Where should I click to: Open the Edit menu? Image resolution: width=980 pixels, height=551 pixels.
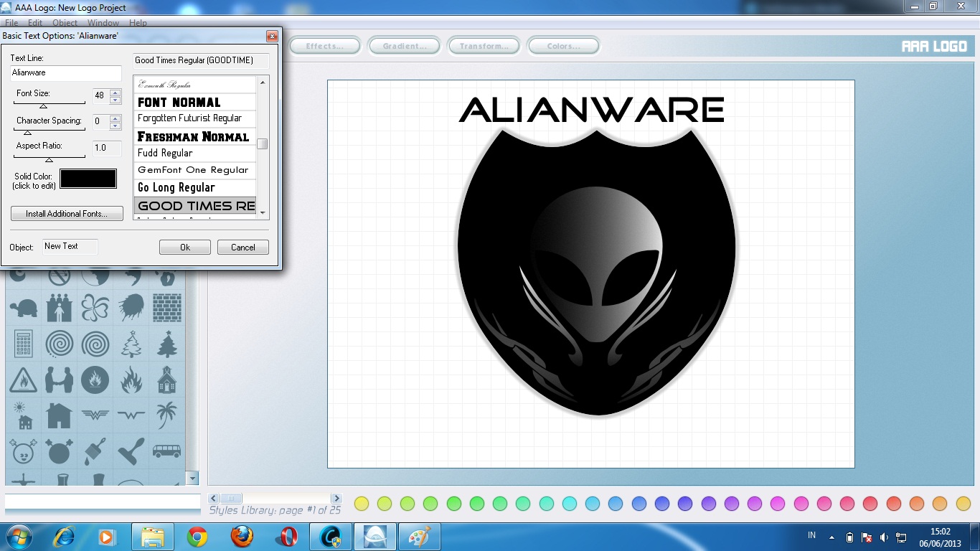(35, 23)
